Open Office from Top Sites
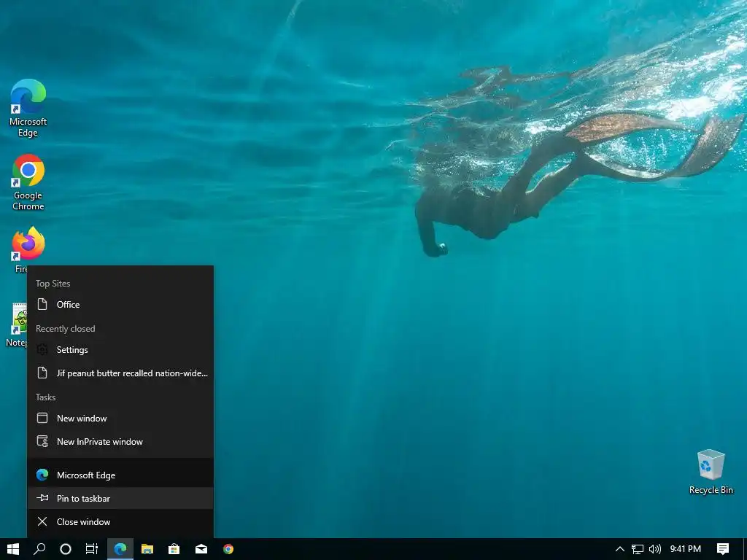The image size is (747, 560). tap(120, 304)
